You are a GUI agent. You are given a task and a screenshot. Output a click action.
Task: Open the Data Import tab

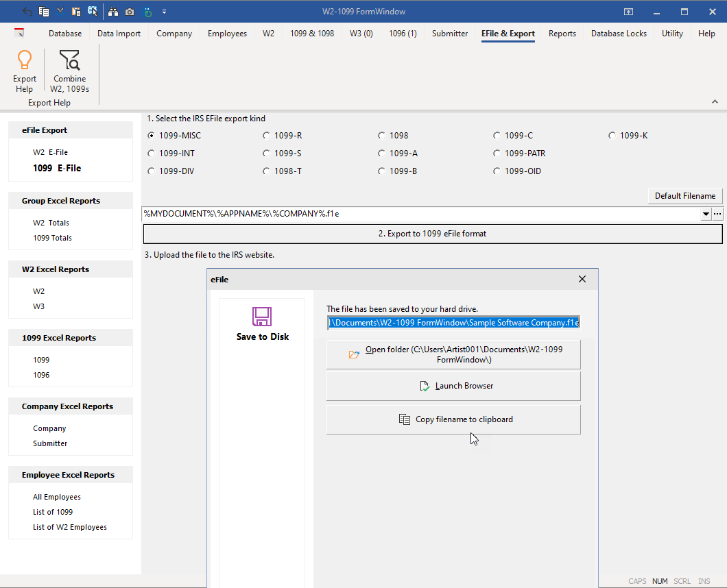119,34
